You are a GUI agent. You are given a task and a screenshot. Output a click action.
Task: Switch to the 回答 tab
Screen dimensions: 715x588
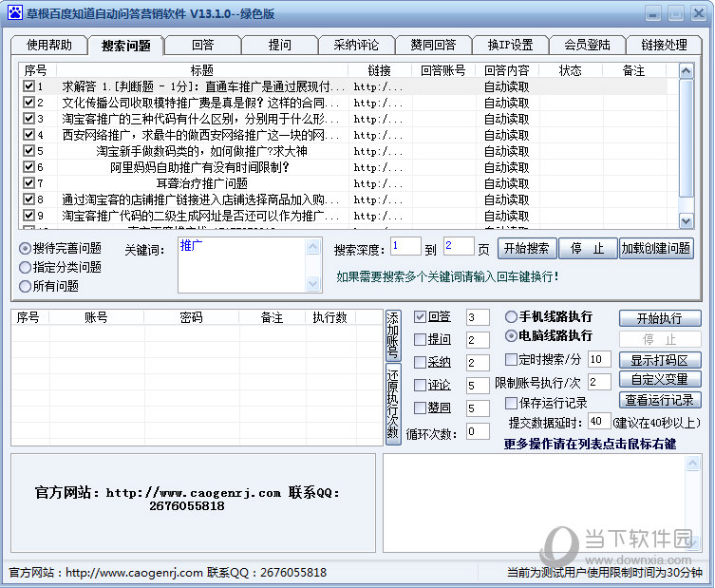click(x=203, y=45)
